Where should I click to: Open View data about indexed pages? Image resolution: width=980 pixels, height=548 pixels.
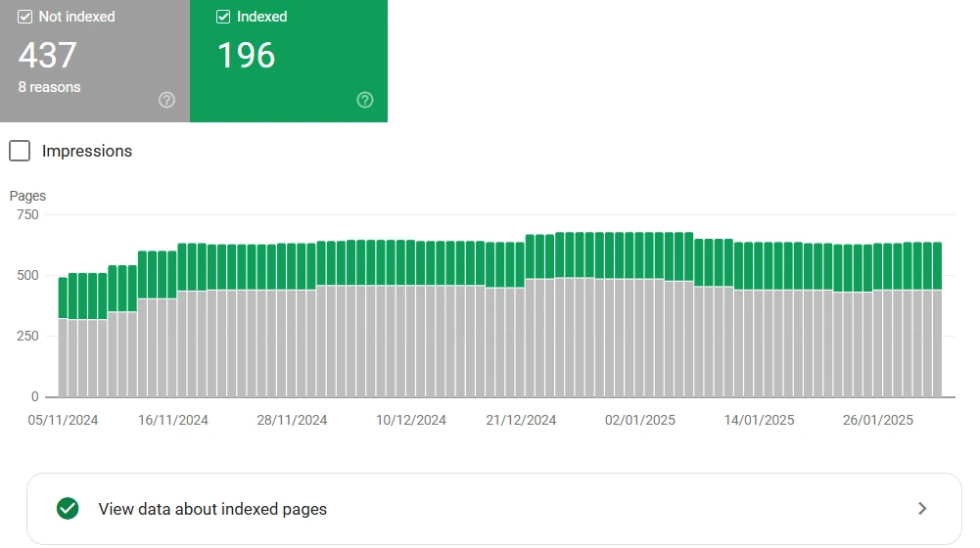(493, 509)
